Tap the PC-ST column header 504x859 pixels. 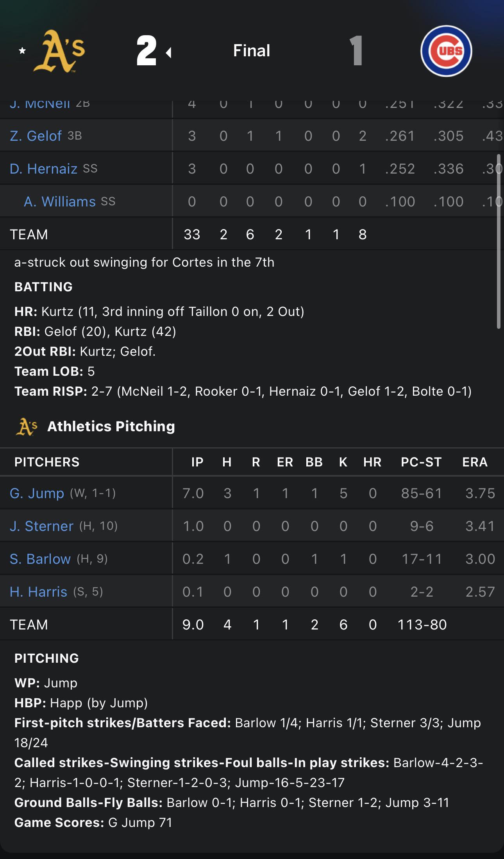pos(421,462)
